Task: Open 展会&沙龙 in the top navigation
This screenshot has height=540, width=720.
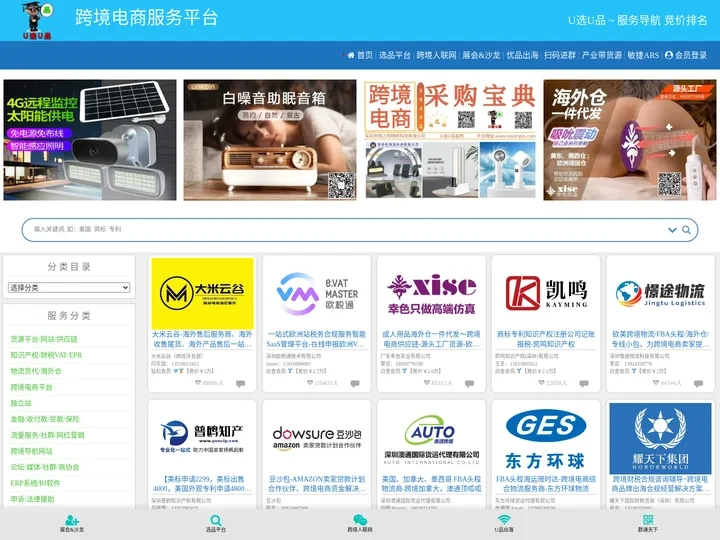Action: 481,55
